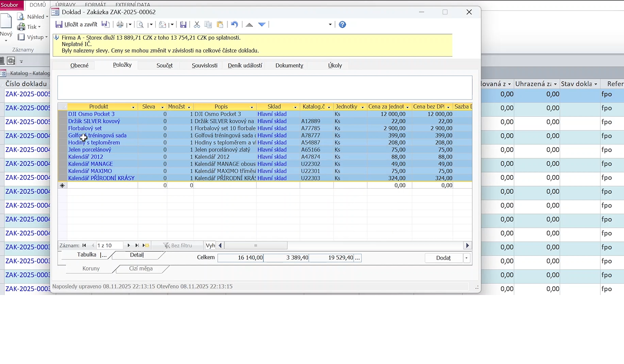Jump to last record in navigator

137,245
